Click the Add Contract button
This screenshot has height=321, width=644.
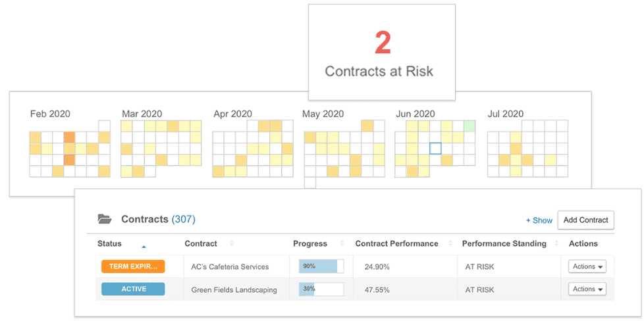(x=585, y=220)
